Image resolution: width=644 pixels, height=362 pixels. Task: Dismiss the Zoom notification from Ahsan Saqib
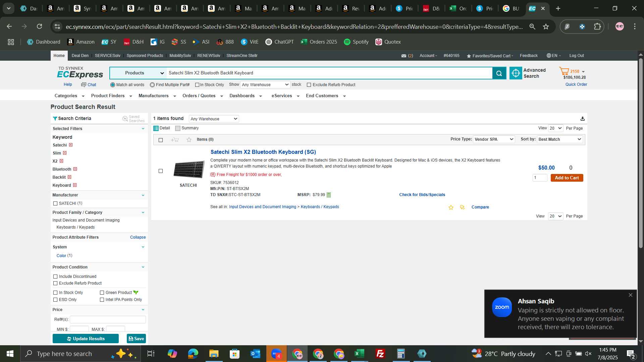coord(630,295)
